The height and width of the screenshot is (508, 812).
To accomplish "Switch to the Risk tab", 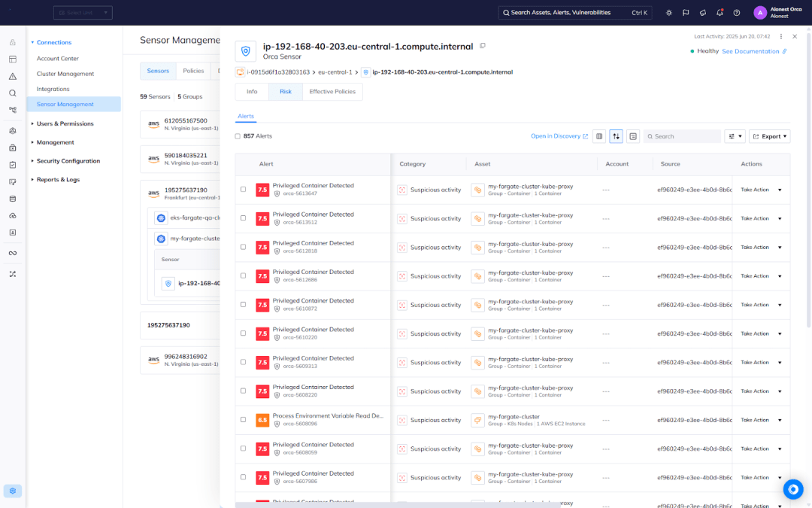I will point(286,92).
